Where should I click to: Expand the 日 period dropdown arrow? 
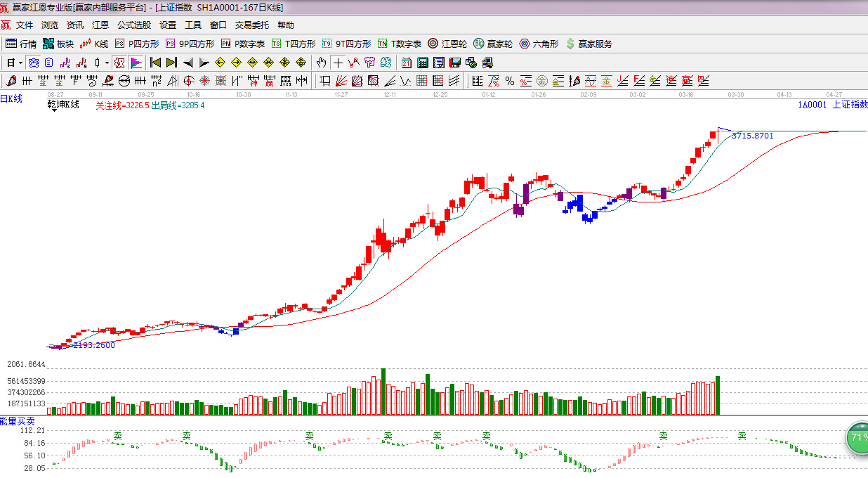pyautogui.click(x=20, y=63)
